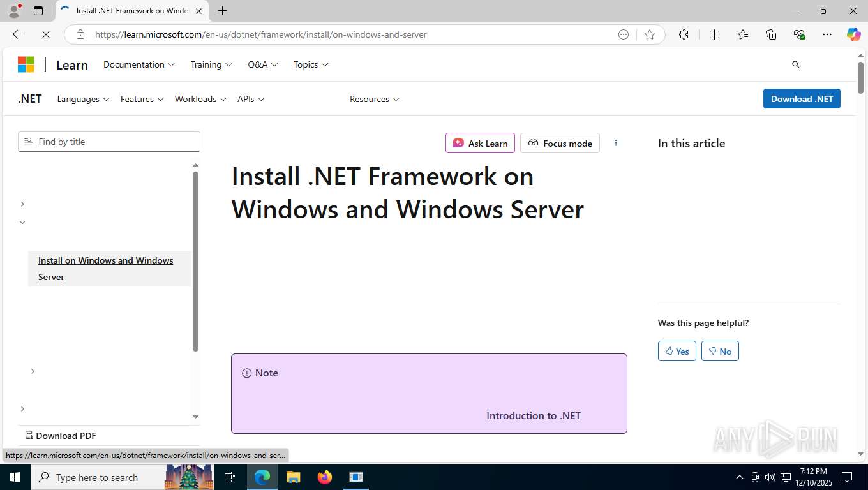Image resolution: width=868 pixels, height=490 pixels.
Task: Rate page not helpful with No
Action: [720, 351]
